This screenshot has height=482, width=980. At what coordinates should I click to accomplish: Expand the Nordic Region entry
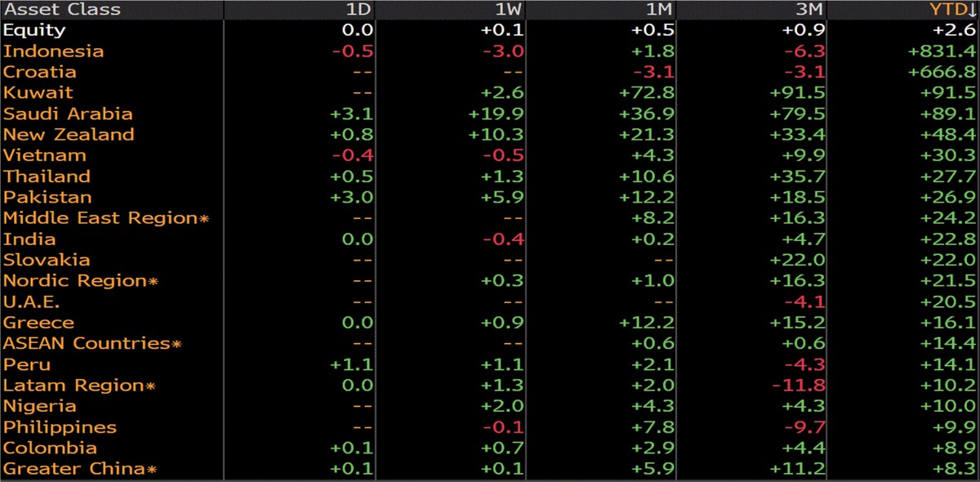[x=80, y=281]
